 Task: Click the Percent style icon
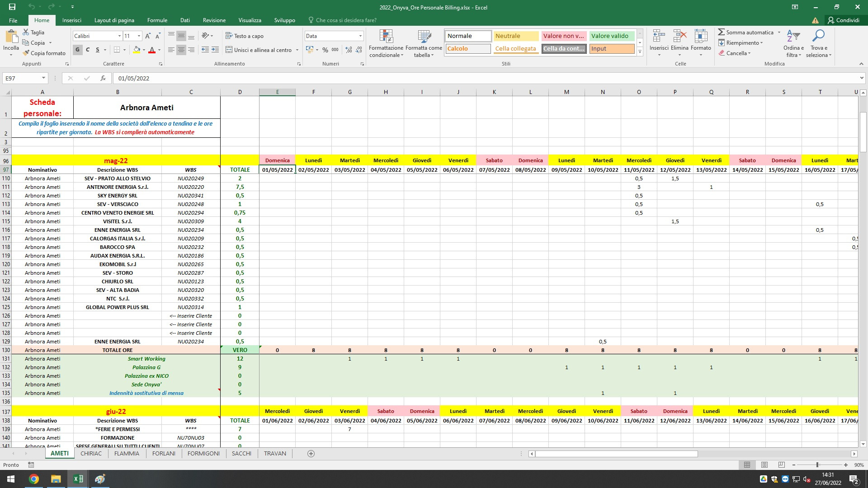tap(325, 50)
